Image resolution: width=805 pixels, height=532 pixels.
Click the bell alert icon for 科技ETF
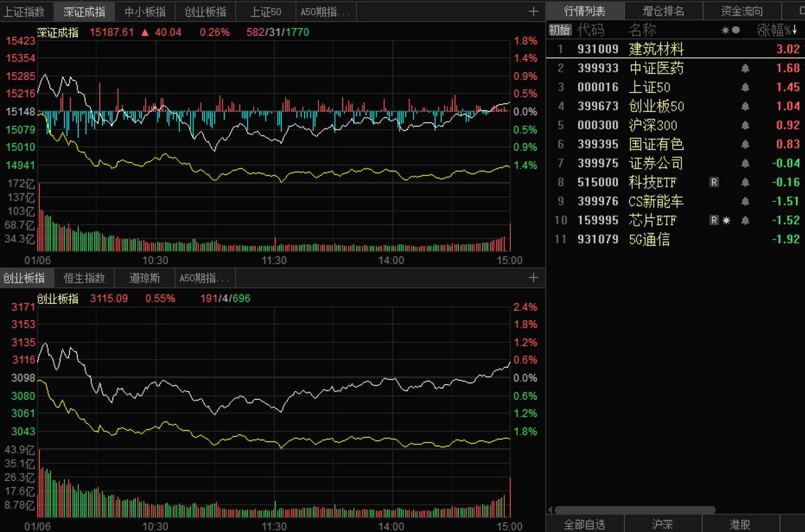pos(745,182)
